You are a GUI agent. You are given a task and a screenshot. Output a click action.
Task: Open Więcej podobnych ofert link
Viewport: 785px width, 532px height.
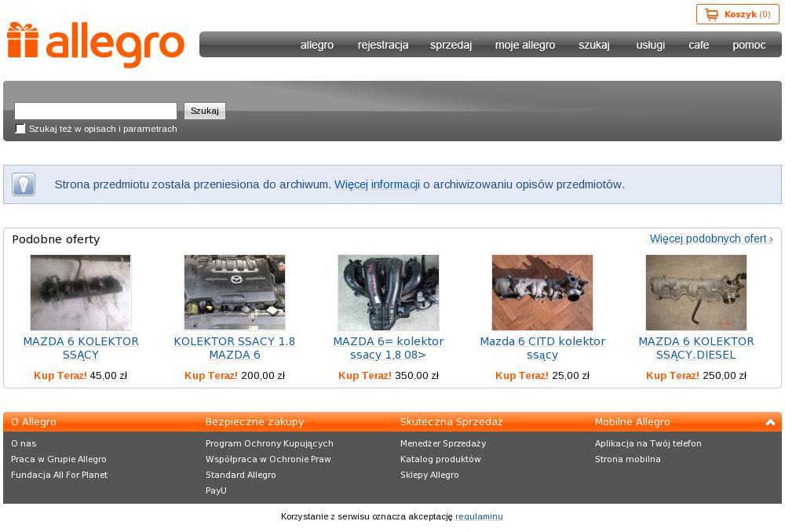point(711,239)
